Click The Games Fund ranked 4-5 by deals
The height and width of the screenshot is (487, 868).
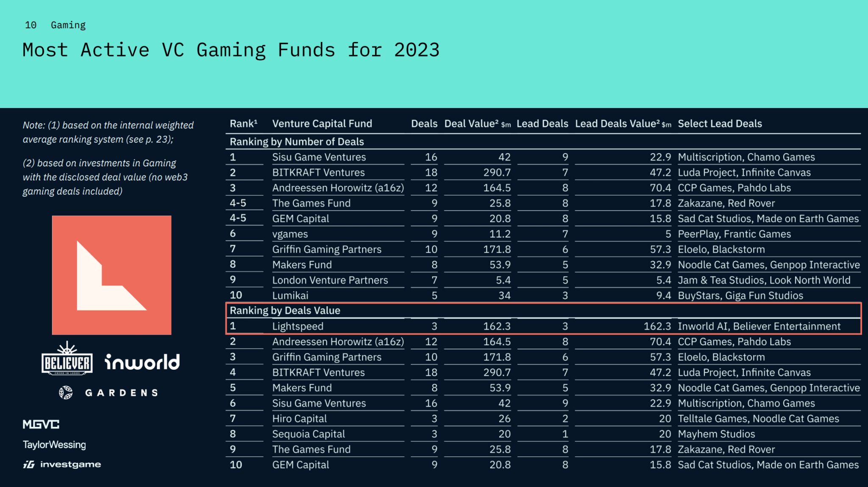(x=311, y=203)
